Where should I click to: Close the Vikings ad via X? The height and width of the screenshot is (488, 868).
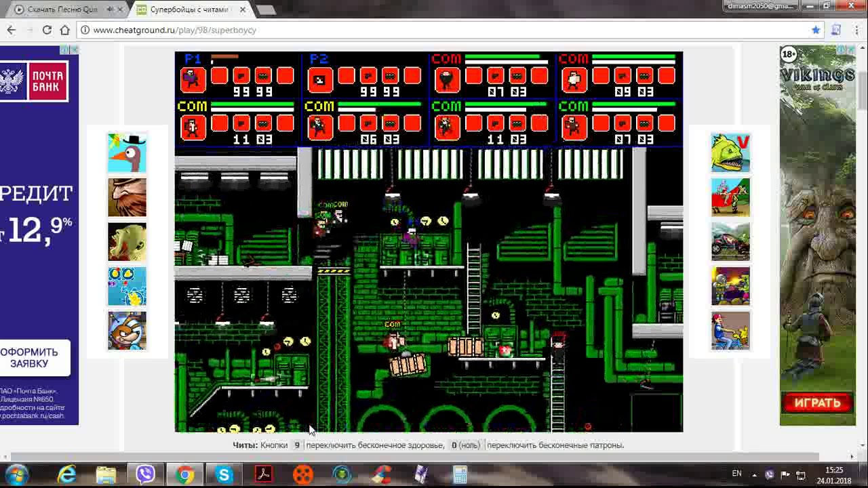point(851,50)
